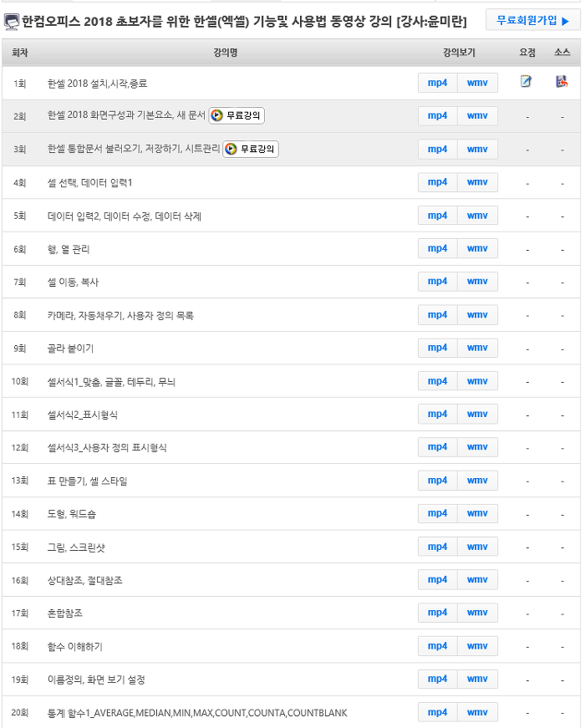The width and height of the screenshot is (585, 728).
Task: Play lesson 3 in mp4 format
Action: coord(437,149)
